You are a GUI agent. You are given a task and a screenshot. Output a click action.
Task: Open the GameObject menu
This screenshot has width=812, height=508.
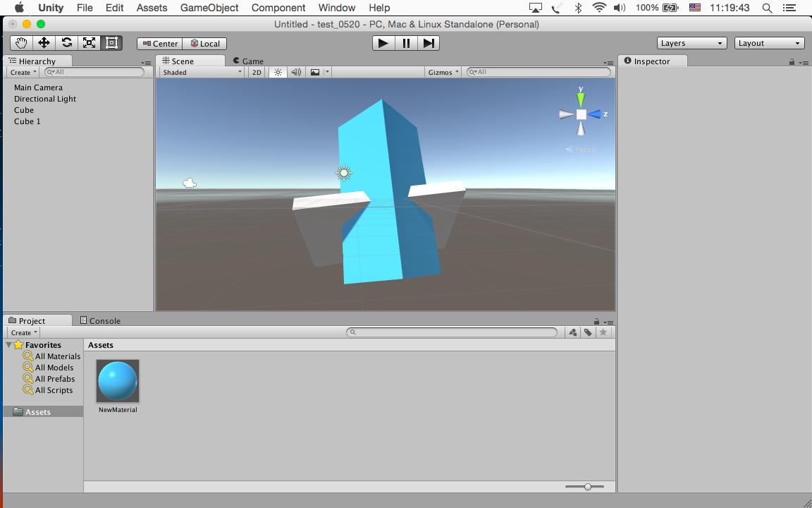[x=209, y=8]
